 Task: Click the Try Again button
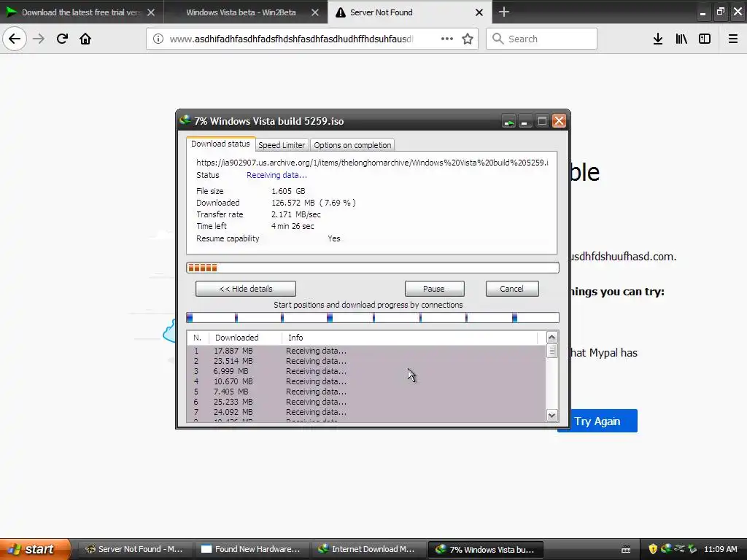[x=597, y=421]
